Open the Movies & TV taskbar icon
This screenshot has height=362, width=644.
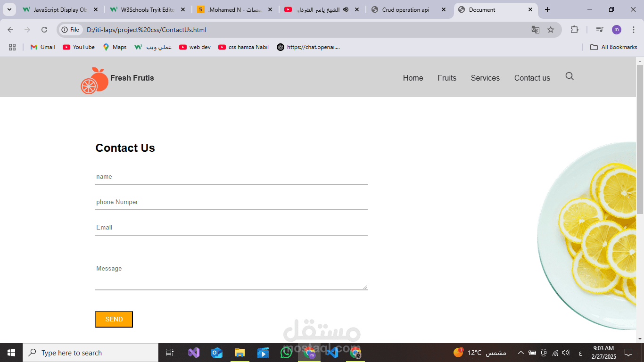[263, 353]
